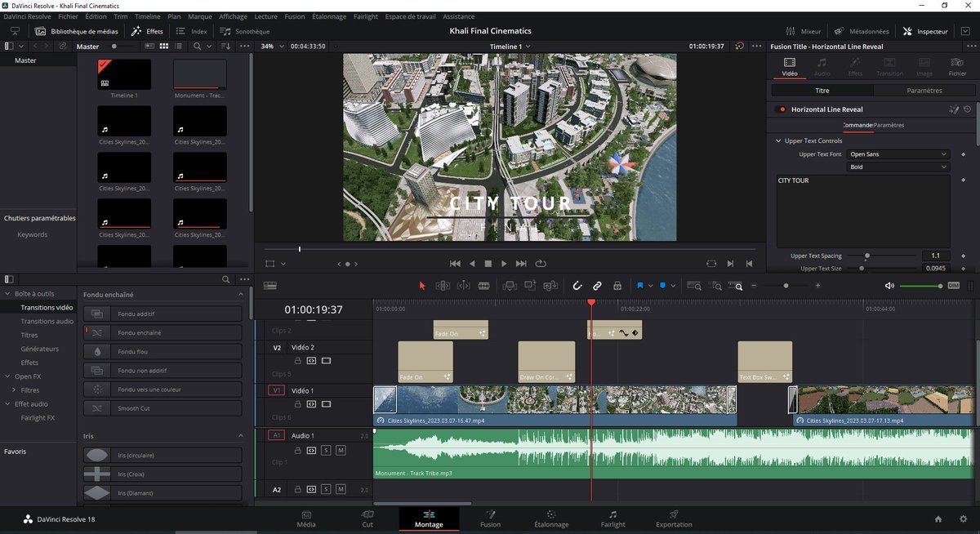Open the Timeline view options icon
The height and width of the screenshot is (534, 980).
[270, 286]
